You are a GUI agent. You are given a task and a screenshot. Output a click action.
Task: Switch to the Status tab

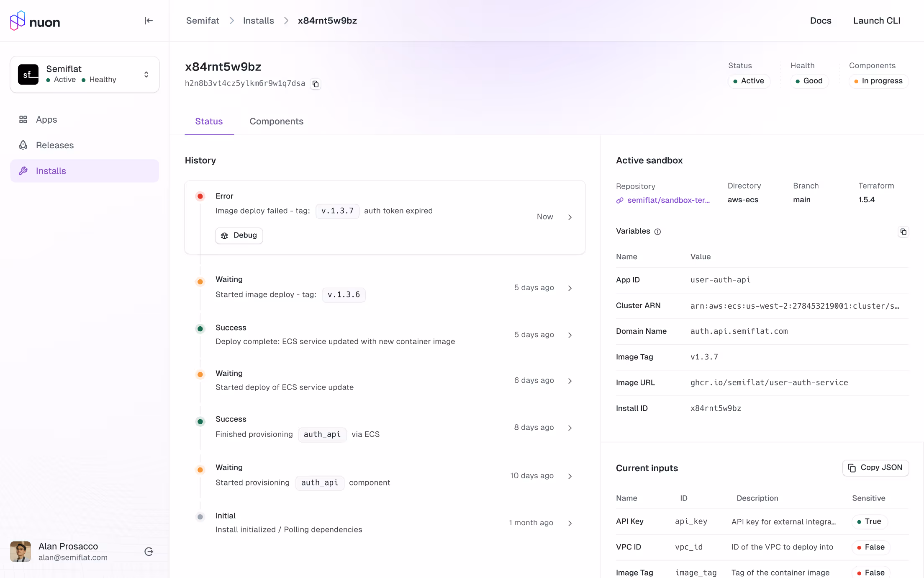tap(209, 121)
